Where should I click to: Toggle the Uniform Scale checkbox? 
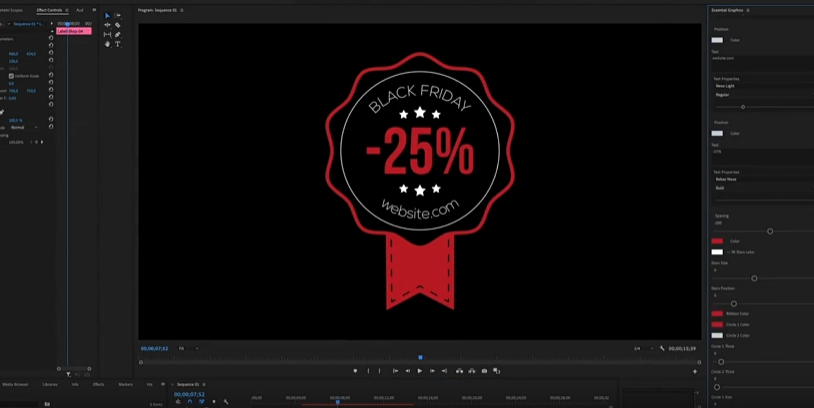point(11,76)
